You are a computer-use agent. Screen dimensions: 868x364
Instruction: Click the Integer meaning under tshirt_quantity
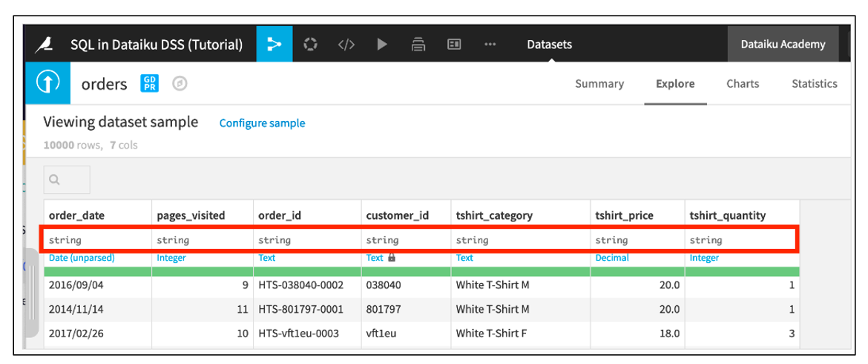pos(704,258)
